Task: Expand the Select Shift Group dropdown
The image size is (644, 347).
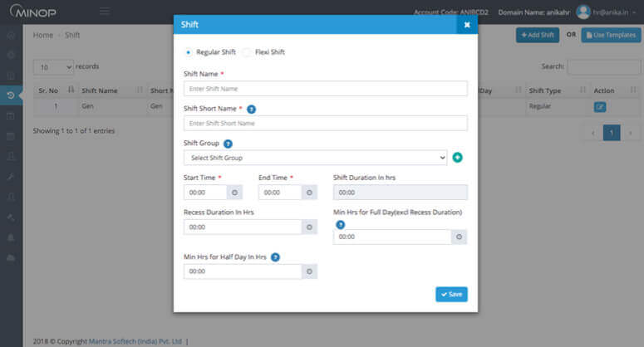Action: 315,158
